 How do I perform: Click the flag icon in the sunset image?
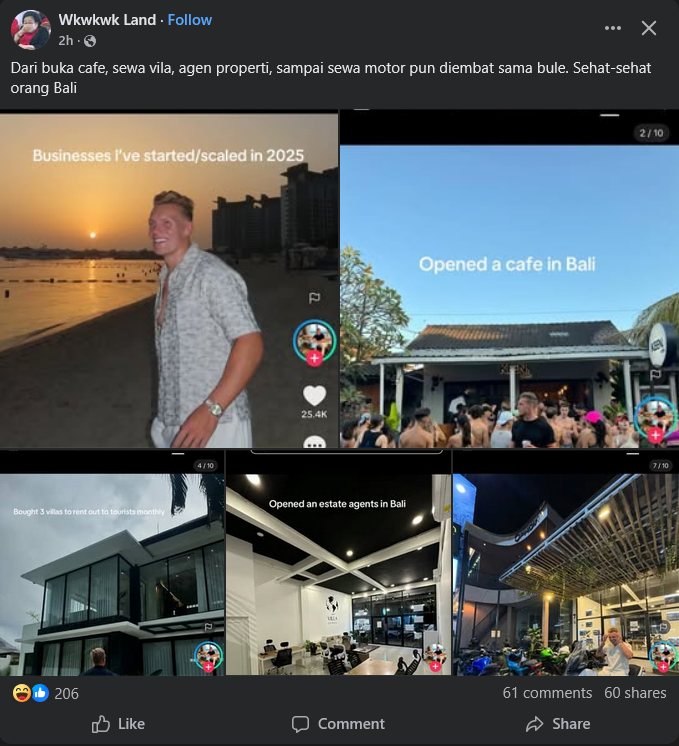(315, 298)
